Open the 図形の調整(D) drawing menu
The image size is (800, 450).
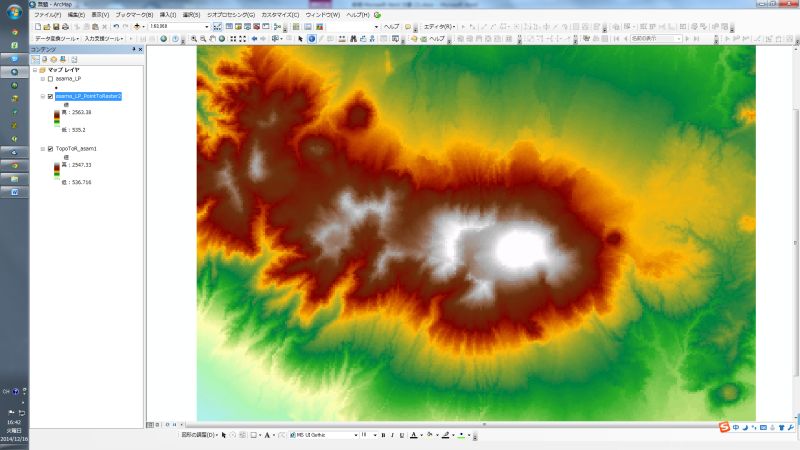[x=199, y=435]
